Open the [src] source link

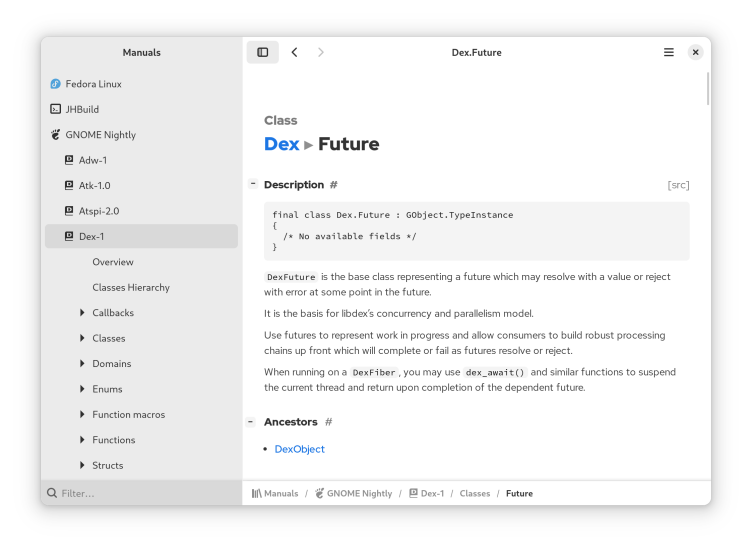678,185
